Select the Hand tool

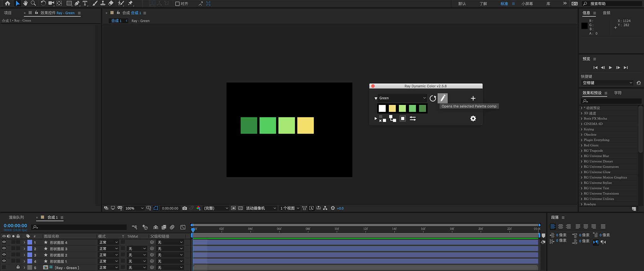25,3
